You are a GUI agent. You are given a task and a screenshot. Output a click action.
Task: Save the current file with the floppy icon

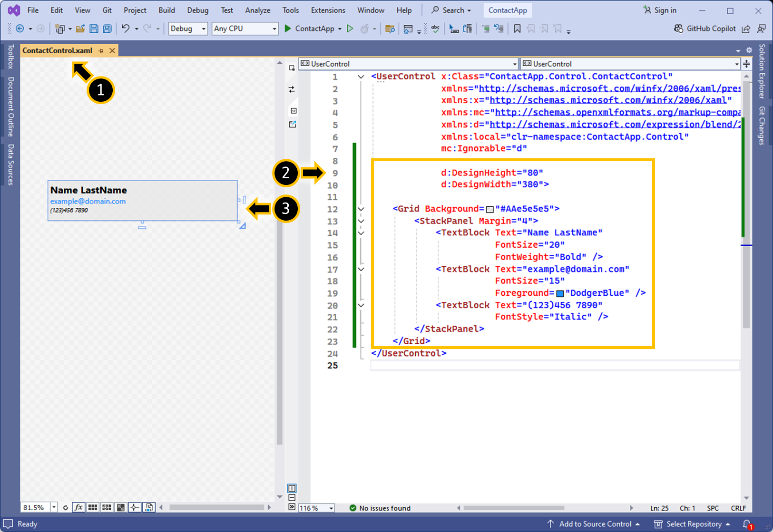click(94, 29)
